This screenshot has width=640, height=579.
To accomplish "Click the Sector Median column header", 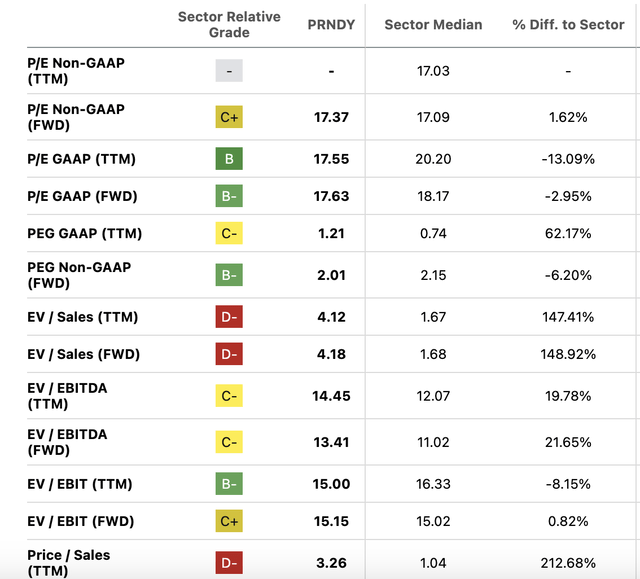I will click(433, 24).
